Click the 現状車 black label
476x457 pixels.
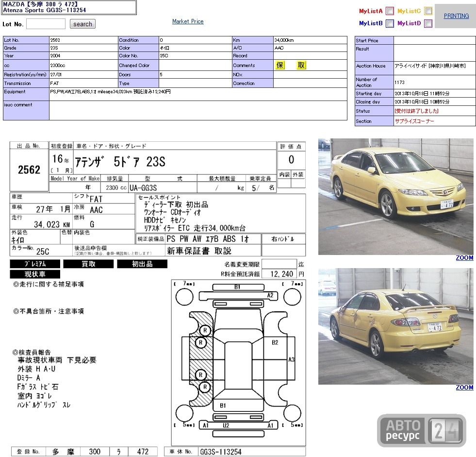(x=35, y=274)
